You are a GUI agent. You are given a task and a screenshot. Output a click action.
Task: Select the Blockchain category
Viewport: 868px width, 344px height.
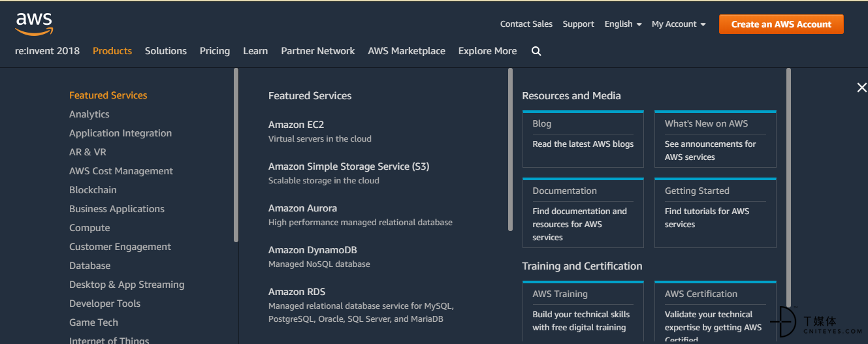pos(93,190)
